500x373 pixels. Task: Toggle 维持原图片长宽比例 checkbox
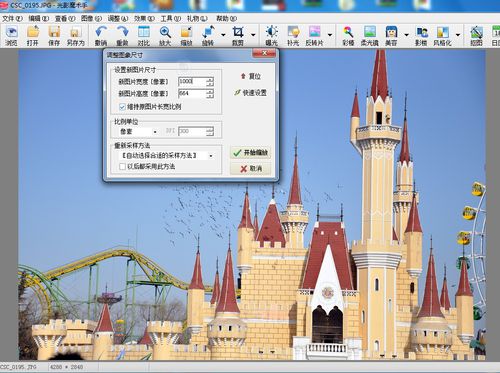(122, 107)
